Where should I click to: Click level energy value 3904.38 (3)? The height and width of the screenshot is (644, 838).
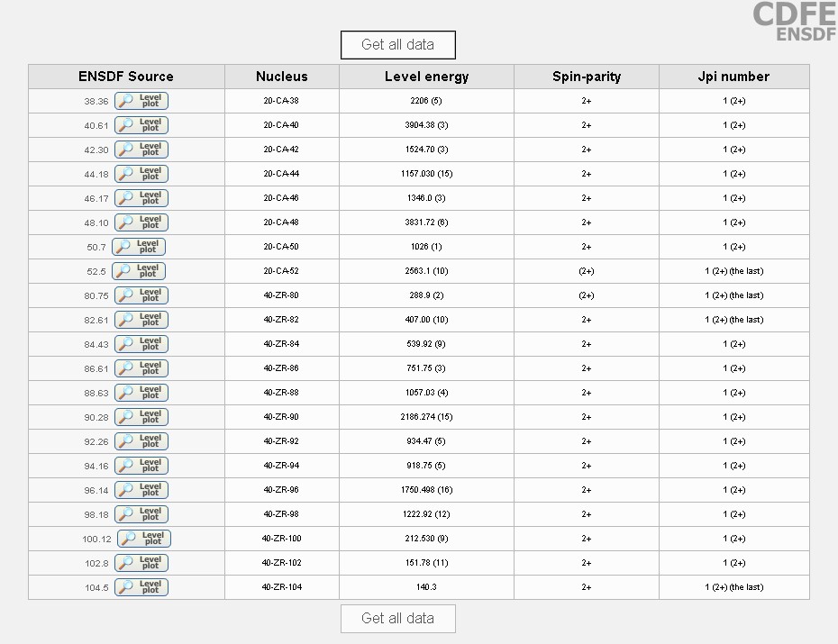(x=426, y=125)
